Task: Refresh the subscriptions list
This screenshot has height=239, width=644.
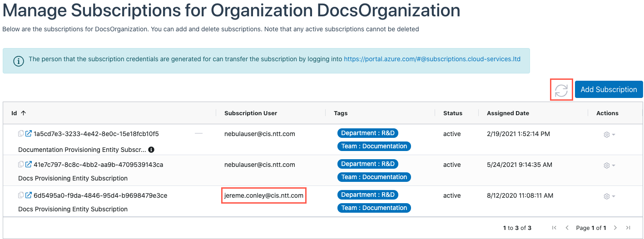Action: coord(561,90)
